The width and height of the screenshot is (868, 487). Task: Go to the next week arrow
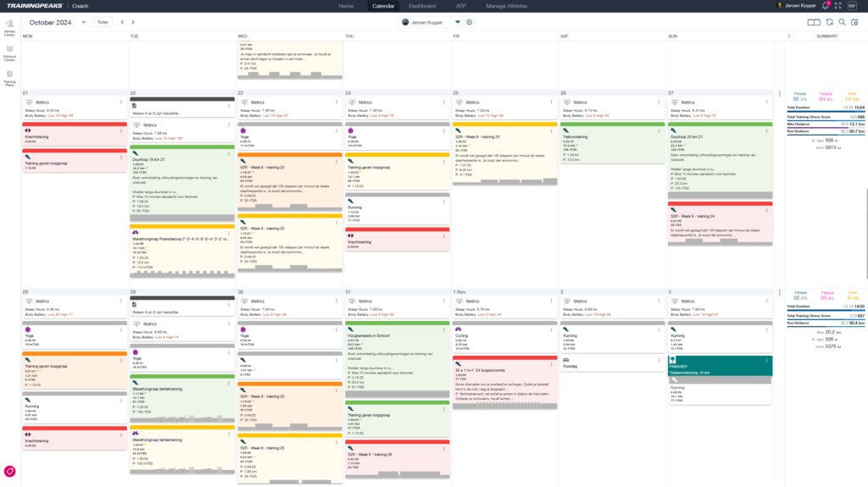coord(136,22)
